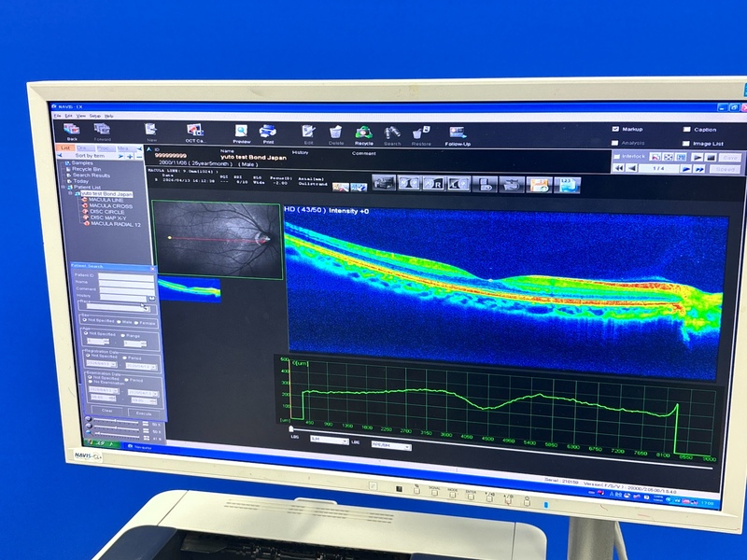Enable the Caption checkbox
The width and height of the screenshot is (747, 560).
686,130
